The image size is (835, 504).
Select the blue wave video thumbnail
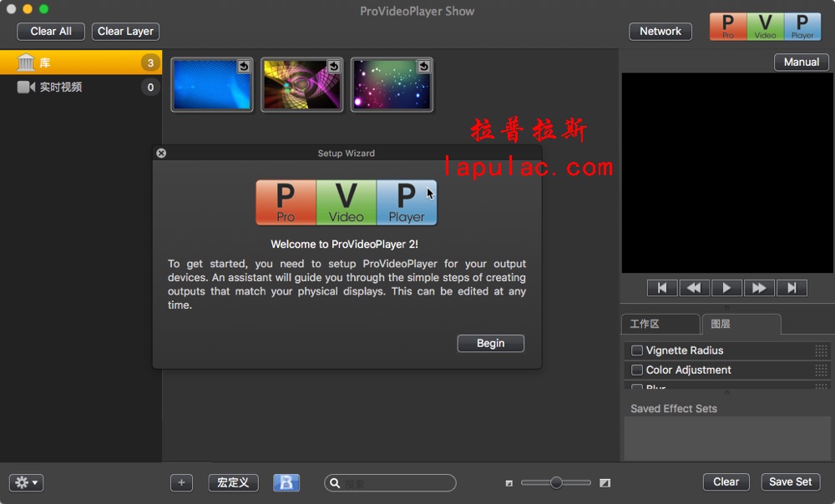[212, 84]
